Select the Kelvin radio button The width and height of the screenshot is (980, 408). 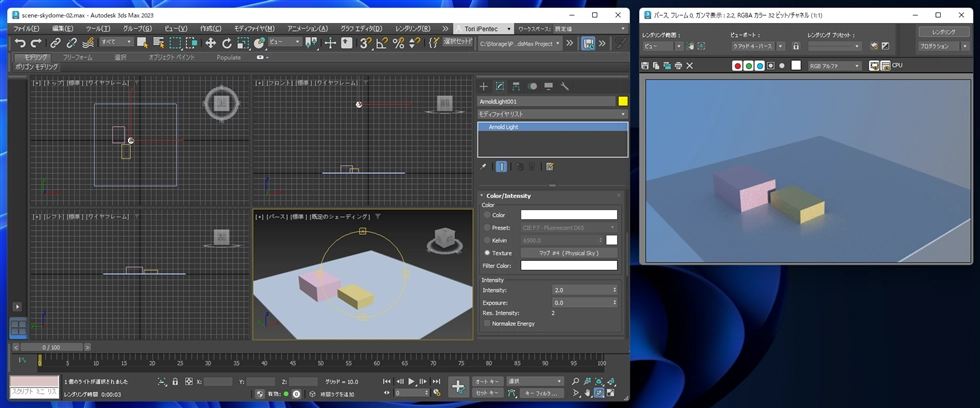coord(488,241)
